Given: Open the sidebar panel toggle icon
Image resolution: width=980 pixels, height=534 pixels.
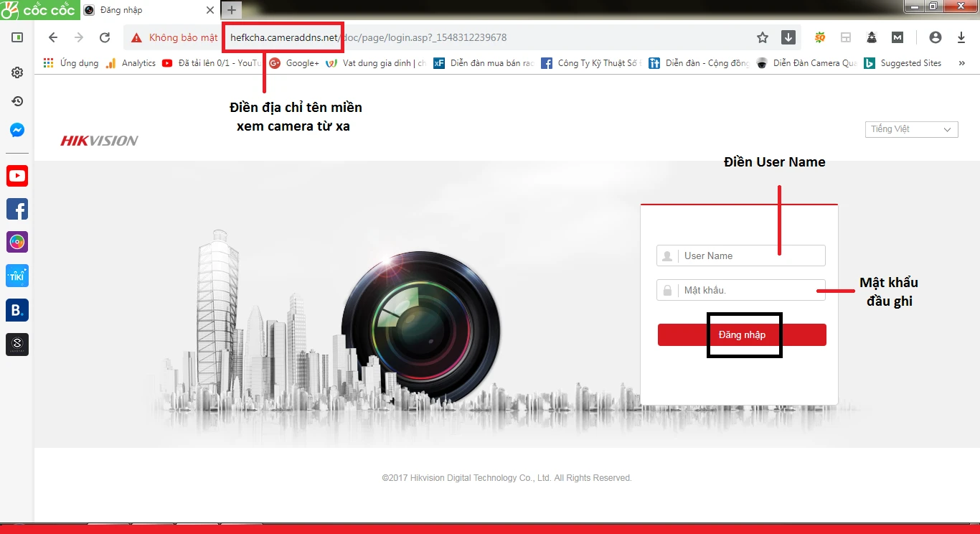Looking at the screenshot, I should tap(17, 37).
